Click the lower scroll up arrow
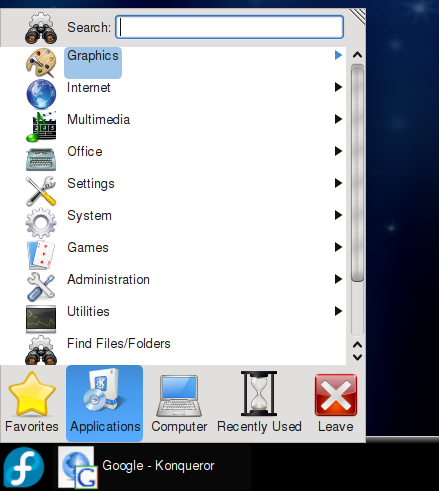The height and width of the screenshot is (491, 439). click(357, 345)
